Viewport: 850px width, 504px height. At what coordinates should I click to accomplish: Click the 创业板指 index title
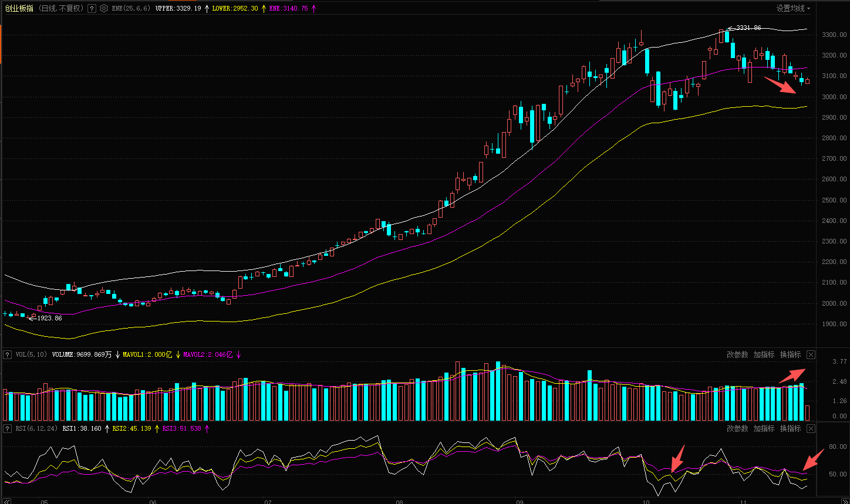(x=19, y=8)
